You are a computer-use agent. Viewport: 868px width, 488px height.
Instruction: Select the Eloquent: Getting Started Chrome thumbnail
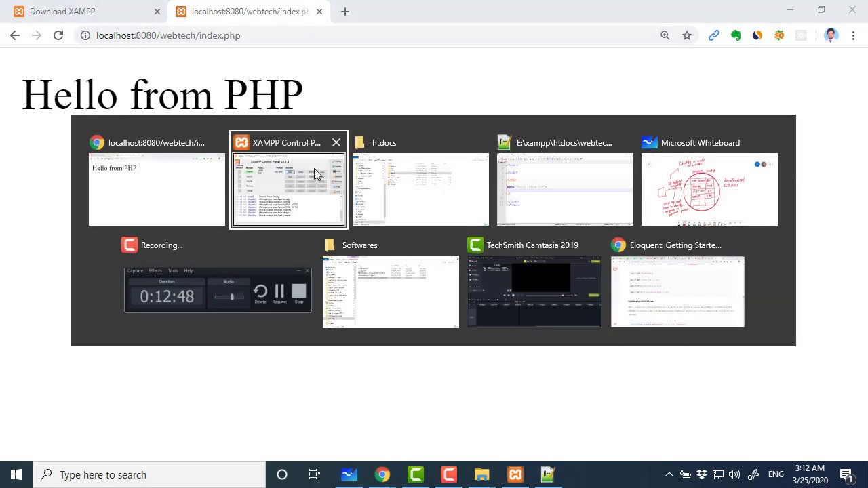677,291
